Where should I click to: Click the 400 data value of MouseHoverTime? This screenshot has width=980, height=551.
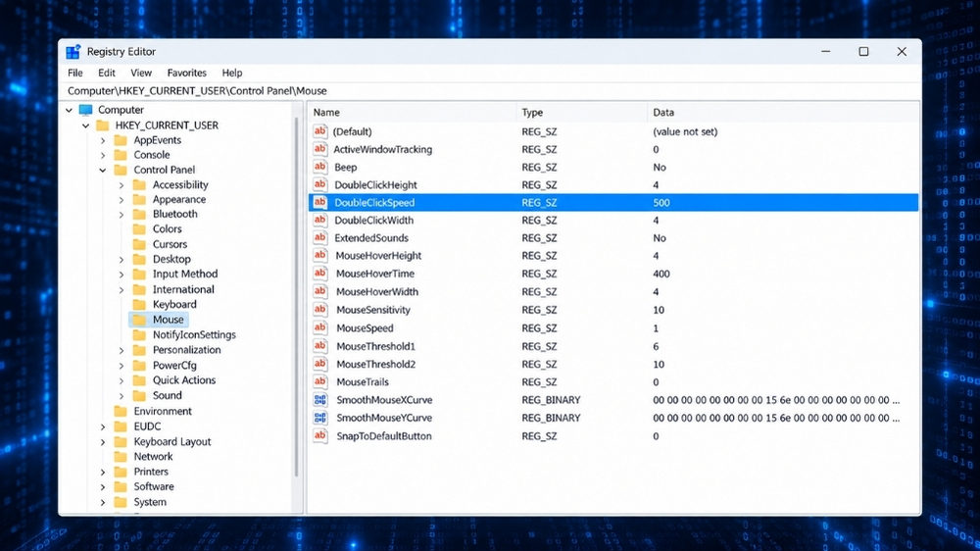661,274
